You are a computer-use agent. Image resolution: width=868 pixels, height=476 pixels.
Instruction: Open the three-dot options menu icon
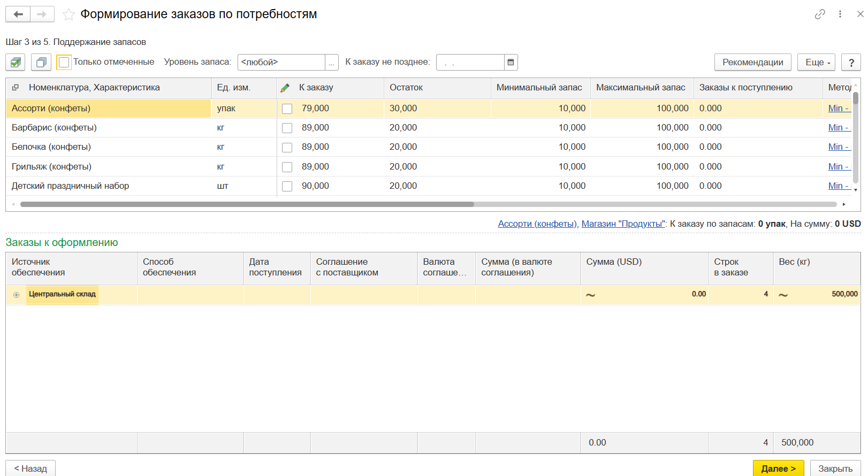tap(840, 14)
